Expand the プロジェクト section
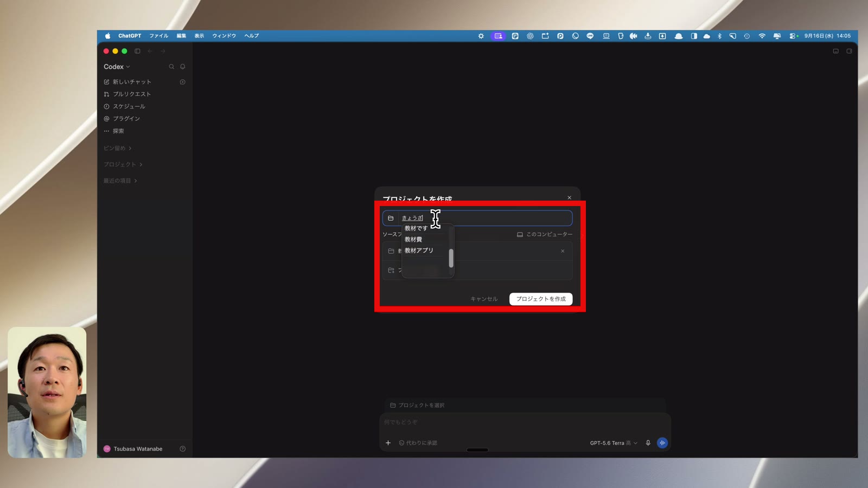Image resolution: width=868 pixels, height=488 pixels. [x=123, y=164]
